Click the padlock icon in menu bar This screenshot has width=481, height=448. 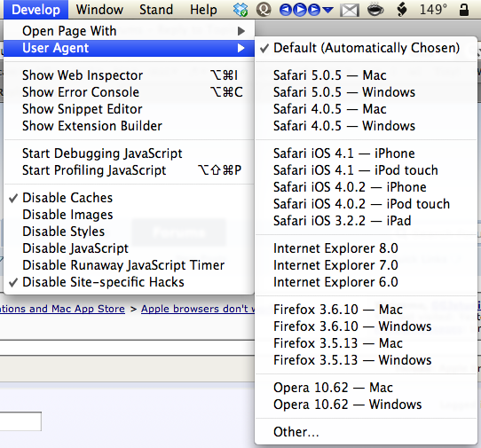[x=463, y=10]
